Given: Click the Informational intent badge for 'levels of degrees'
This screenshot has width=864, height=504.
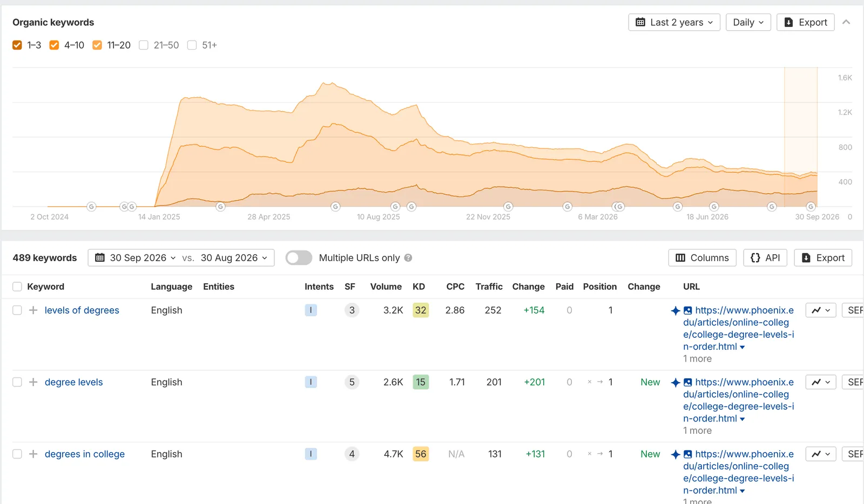Looking at the screenshot, I should 311,310.
